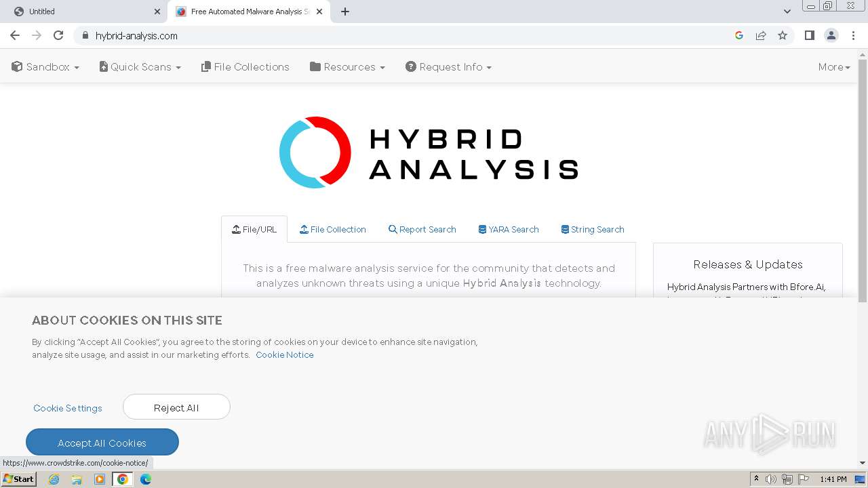This screenshot has width=868, height=488.
Task: Click the page vertical scrollbar
Action: (863, 182)
